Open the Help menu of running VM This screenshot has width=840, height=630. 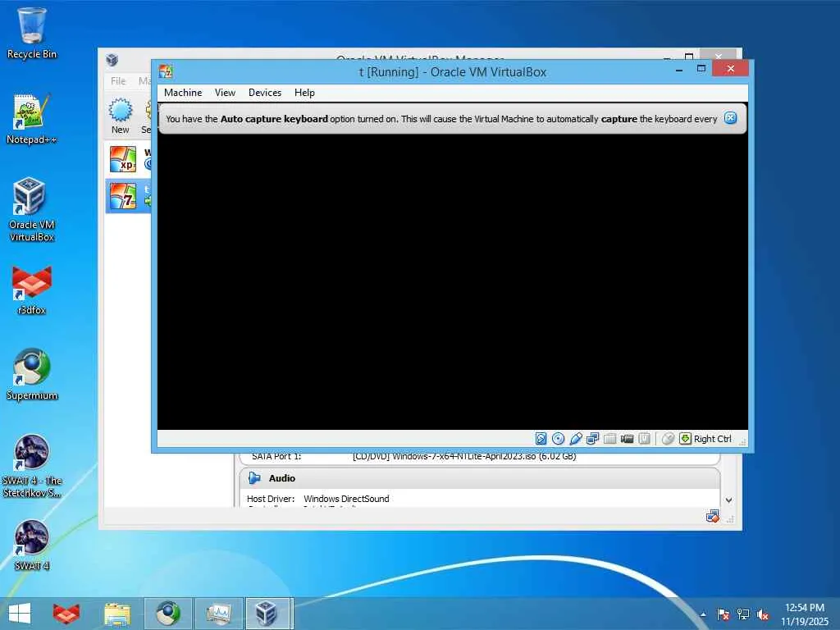click(x=304, y=93)
